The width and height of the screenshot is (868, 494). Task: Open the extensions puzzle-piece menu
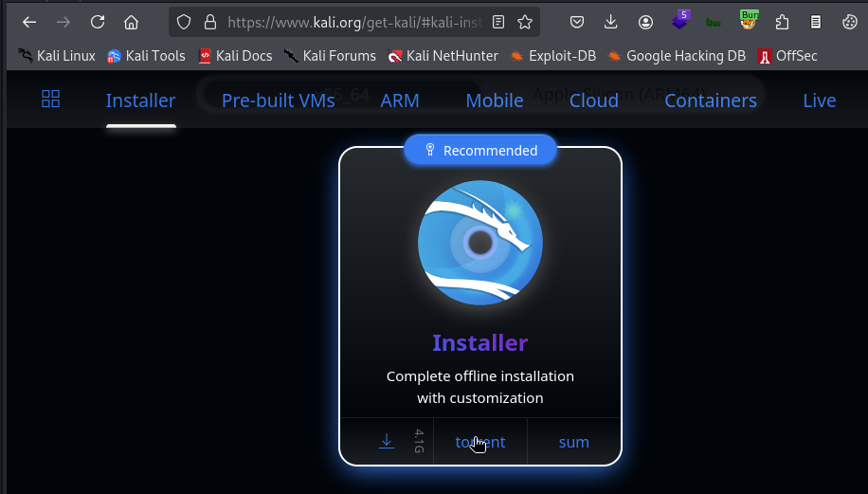click(782, 22)
